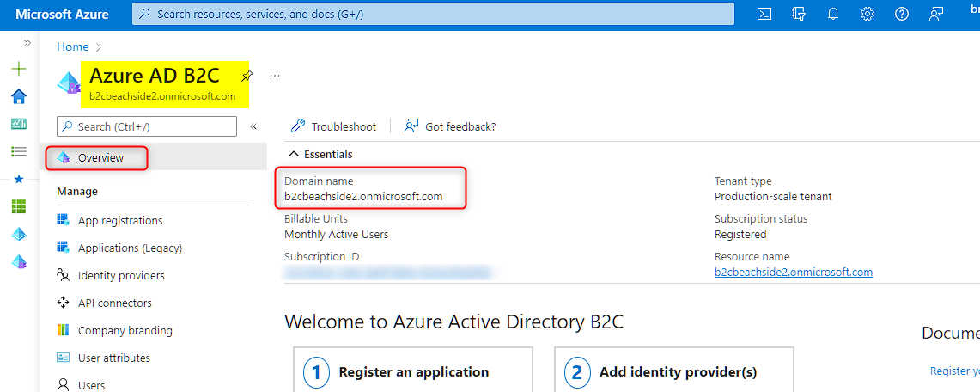
Task: Open App registrations
Action: coord(120,220)
